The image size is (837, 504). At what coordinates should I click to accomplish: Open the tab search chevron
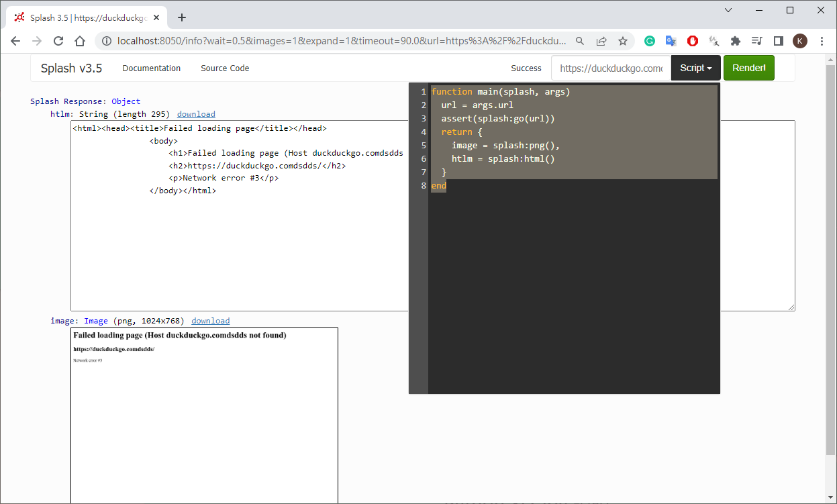pos(728,10)
